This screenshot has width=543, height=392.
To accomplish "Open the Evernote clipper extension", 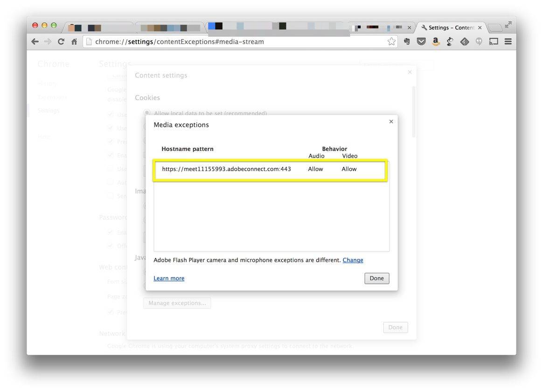I will (407, 42).
